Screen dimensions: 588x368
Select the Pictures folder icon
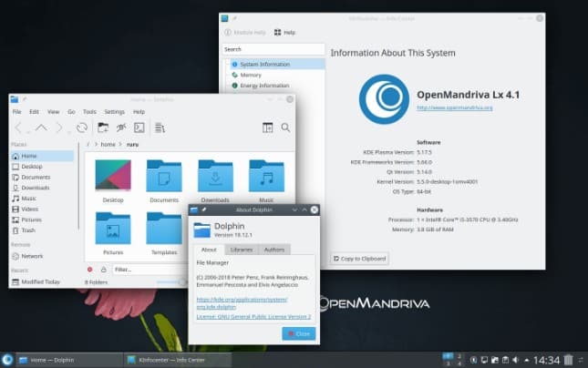click(x=113, y=228)
